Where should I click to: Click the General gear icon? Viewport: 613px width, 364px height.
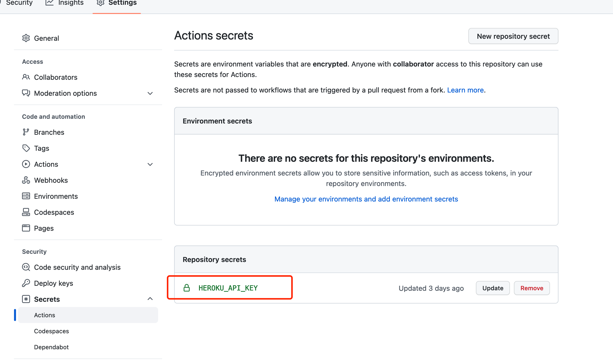click(26, 38)
